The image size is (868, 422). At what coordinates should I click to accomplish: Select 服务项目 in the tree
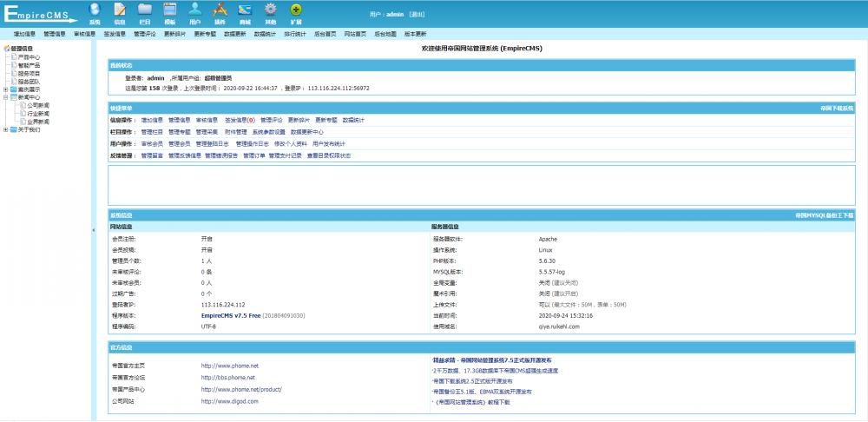tap(29, 73)
